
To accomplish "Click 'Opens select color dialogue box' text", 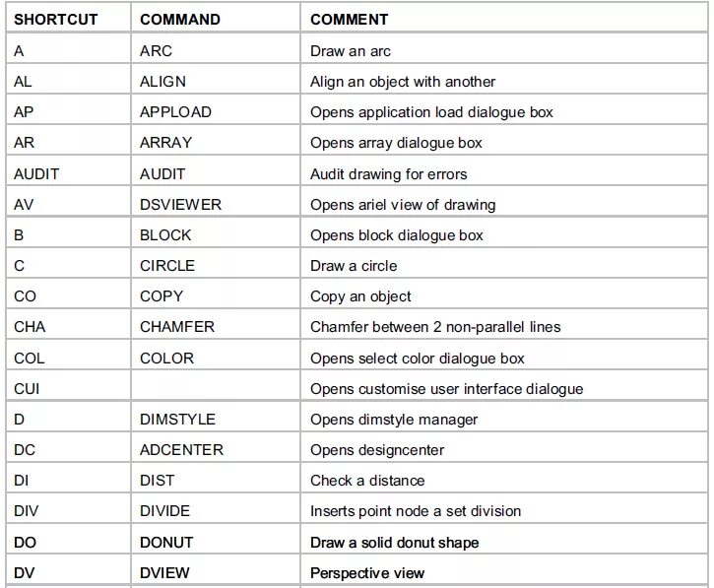I will [417, 359].
